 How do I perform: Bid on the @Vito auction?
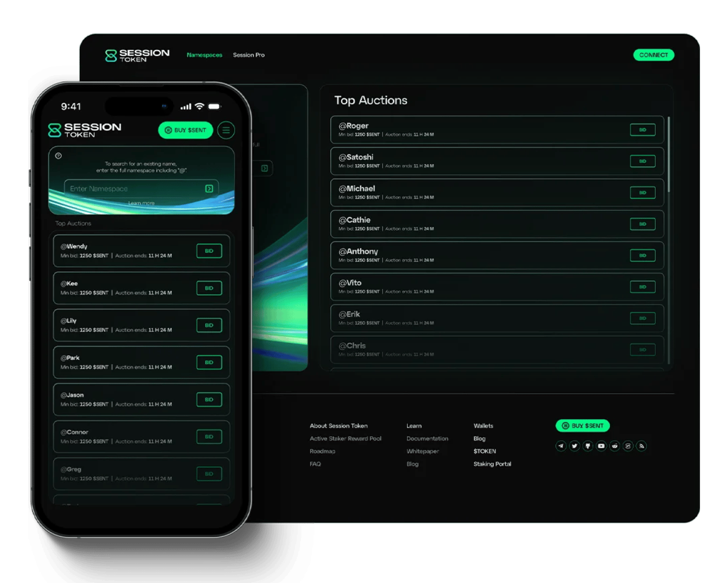click(x=643, y=287)
